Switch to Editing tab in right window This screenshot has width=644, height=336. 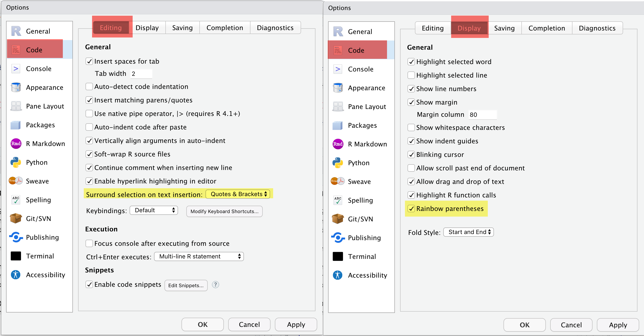[433, 28]
